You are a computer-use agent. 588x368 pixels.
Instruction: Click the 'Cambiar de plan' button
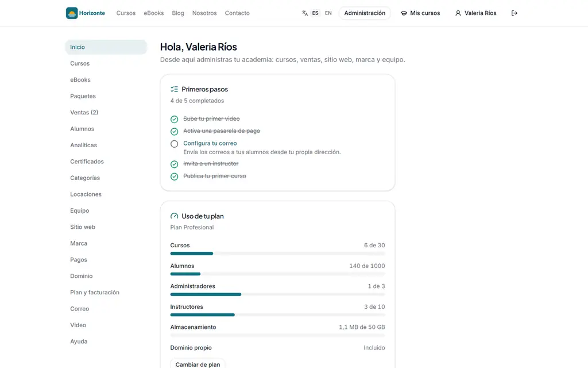tap(198, 364)
